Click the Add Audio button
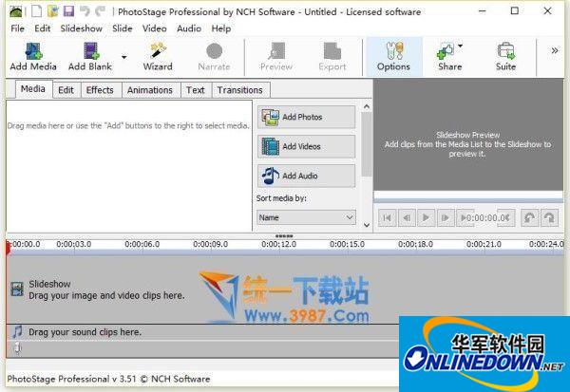The image size is (570, 392). tap(307, 176)
